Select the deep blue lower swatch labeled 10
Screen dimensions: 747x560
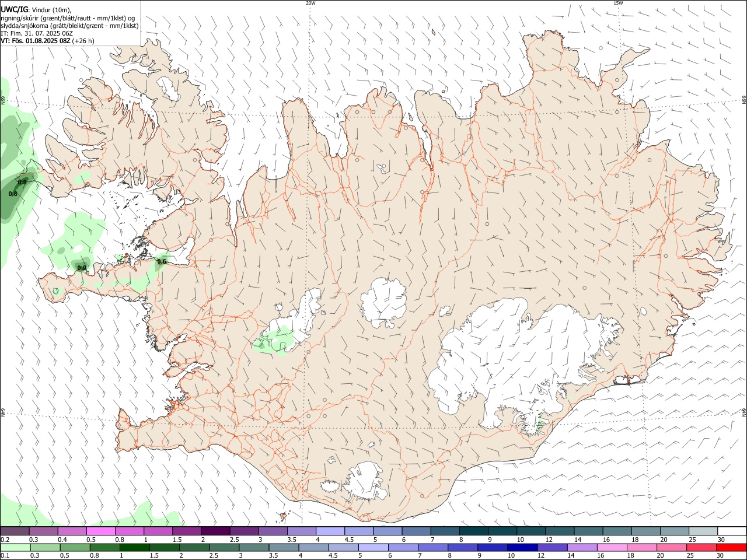522,547
